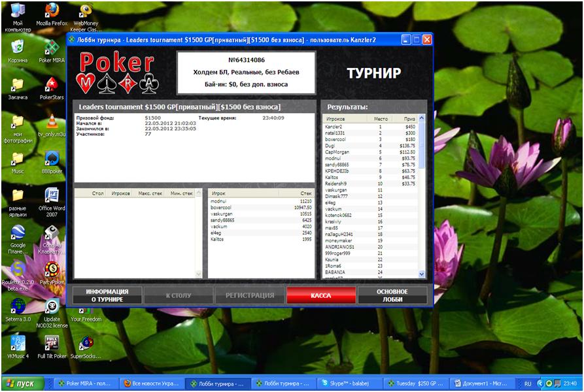The height and width of the screenshot is (392, 584).
Task: Switch to Poker MIRA taskbar window
Action: (x=85, y=384)
